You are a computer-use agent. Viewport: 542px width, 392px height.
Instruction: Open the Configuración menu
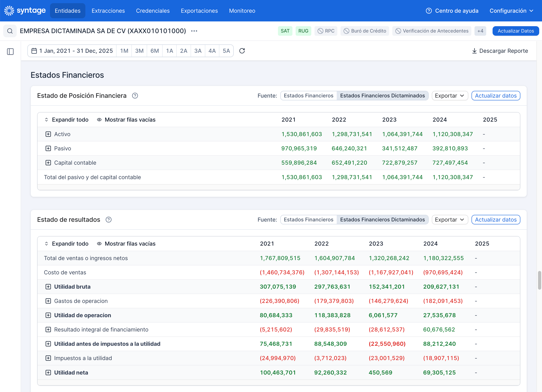click(x=511, y=11)
